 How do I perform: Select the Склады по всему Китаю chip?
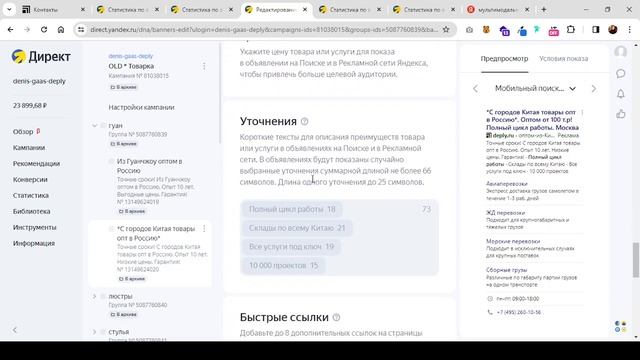click(x=297, y=228)
